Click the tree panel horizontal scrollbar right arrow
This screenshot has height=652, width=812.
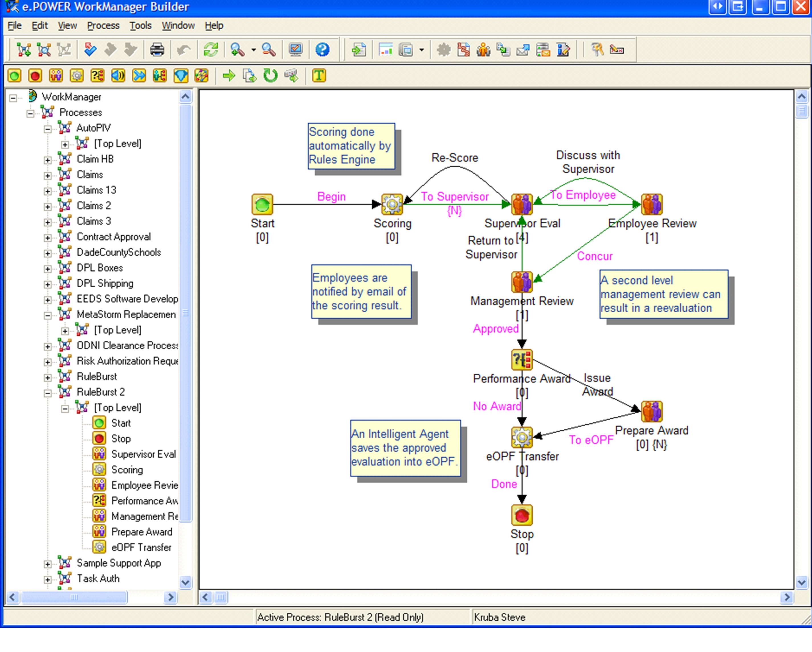[x=171, y=597]
